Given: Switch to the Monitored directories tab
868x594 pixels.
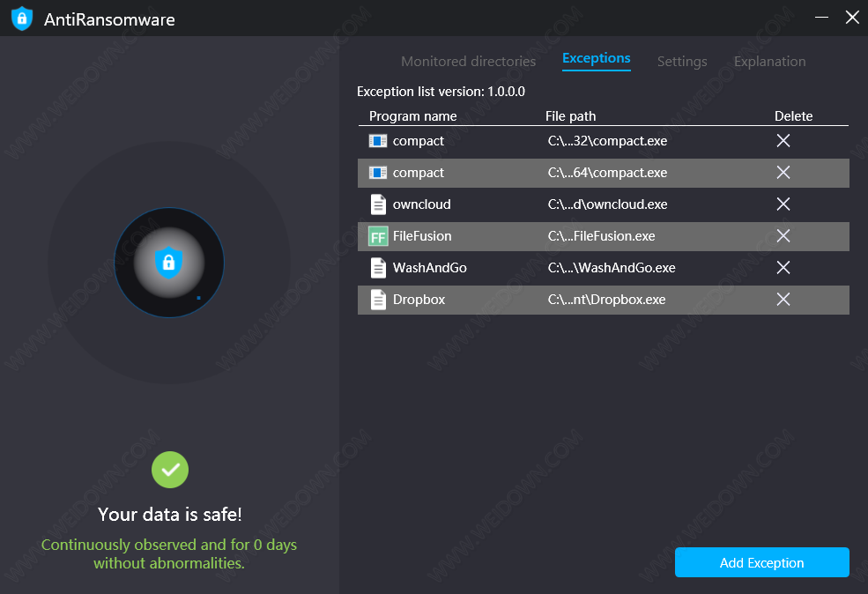Looking at the screenshot, I should [468, 62].
